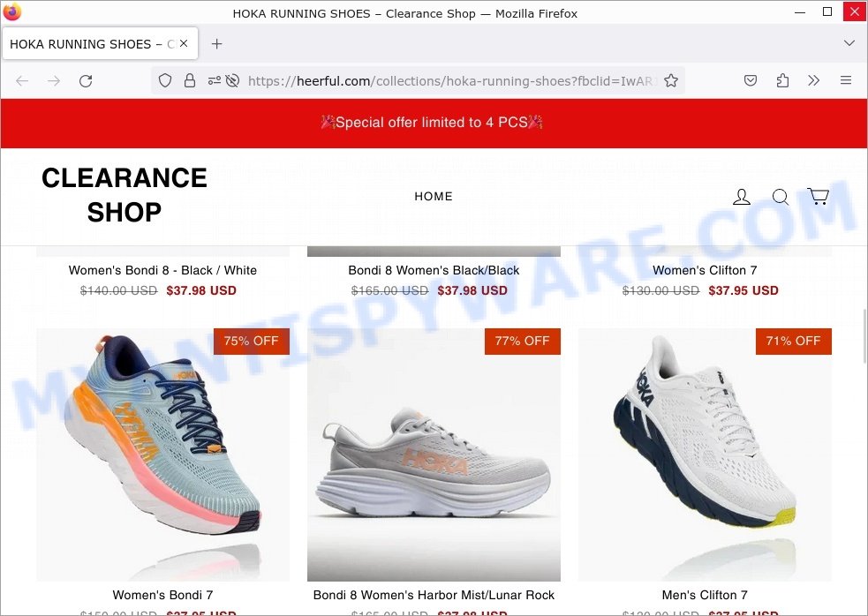Image resolution: width=868 pixels, height=616 pixels.
Task: Open the account login person icon
Action: pos(742,197)
